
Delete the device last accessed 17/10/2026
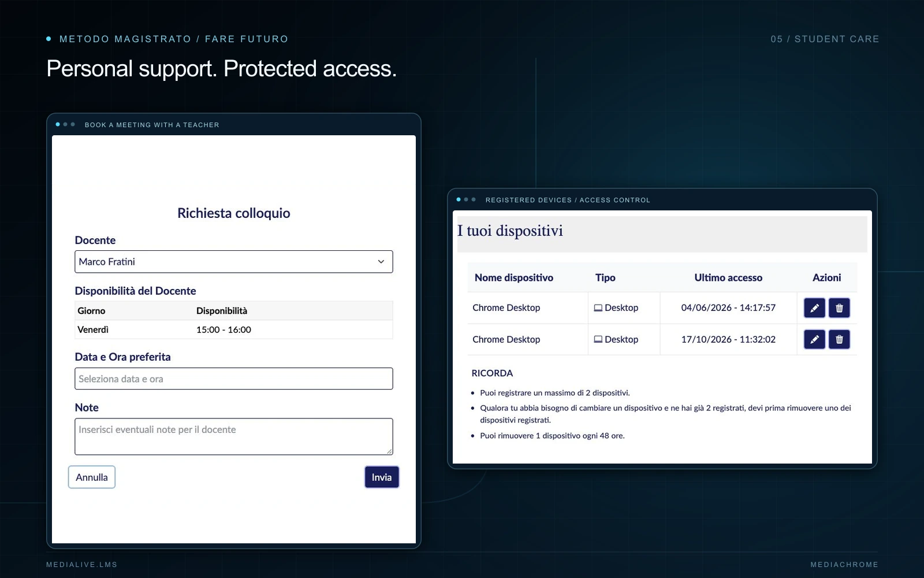click(839, 339)
